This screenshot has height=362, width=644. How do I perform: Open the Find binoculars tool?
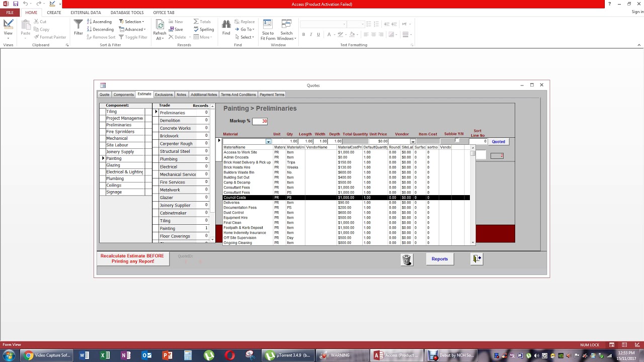click(x=226, y=24)
